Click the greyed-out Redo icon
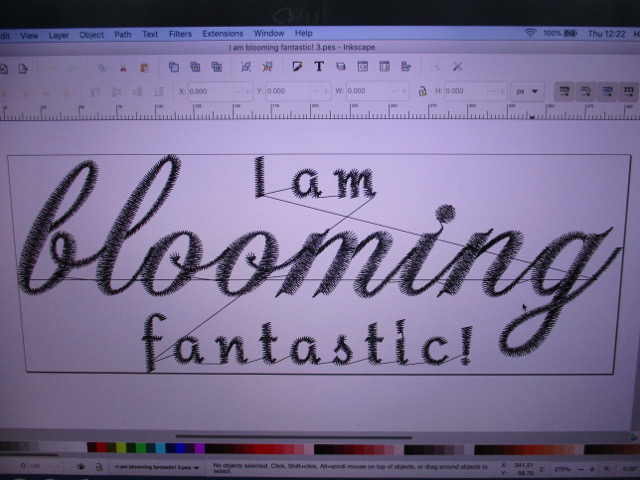The image size is (640, 480). [73, 69]
